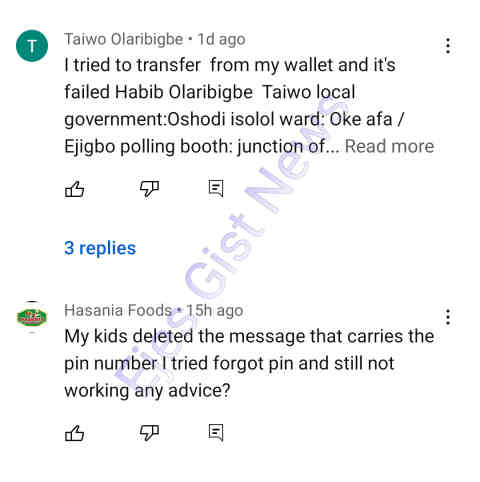Dislike Taiwo Olaribigbe's comment
This screenshot has width=480, height=482.
[x=149, y=189]
